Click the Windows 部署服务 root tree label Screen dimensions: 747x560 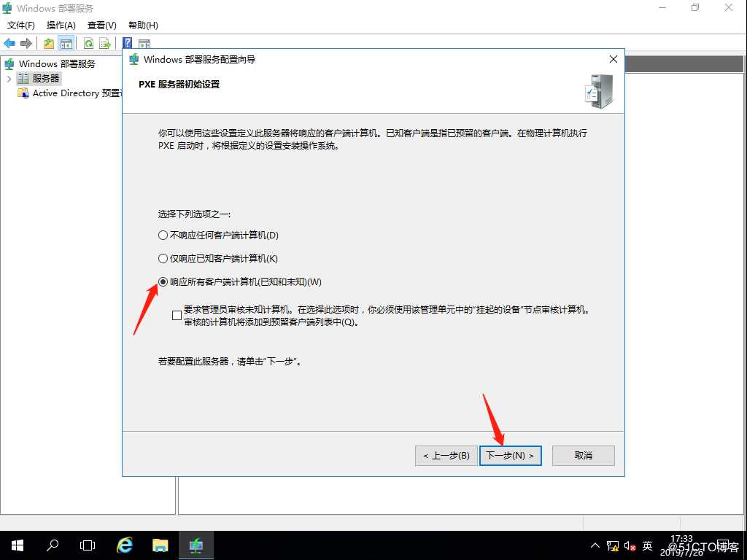point(57,64)
